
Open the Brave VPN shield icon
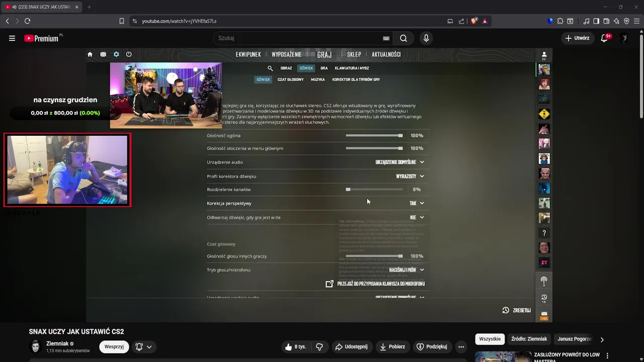tap(626, 21)
